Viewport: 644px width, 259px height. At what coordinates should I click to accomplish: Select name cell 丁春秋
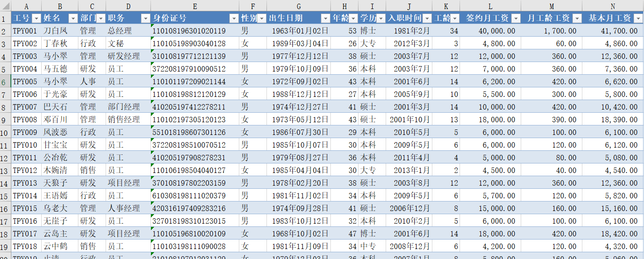[x=60, y=44]
